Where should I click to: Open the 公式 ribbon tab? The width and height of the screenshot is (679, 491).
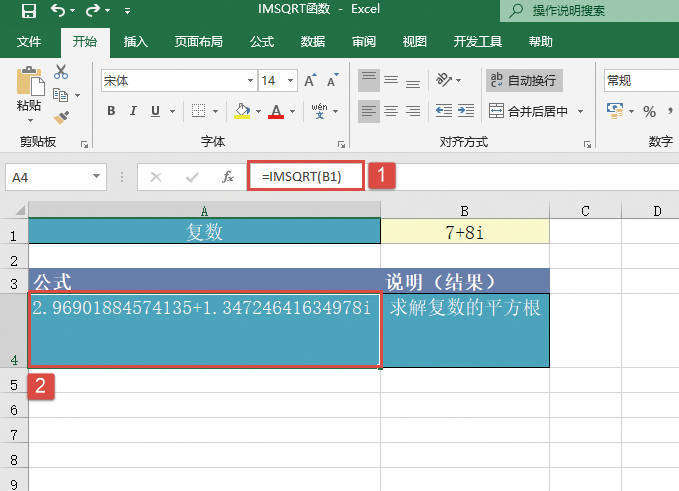coord(262,42)
